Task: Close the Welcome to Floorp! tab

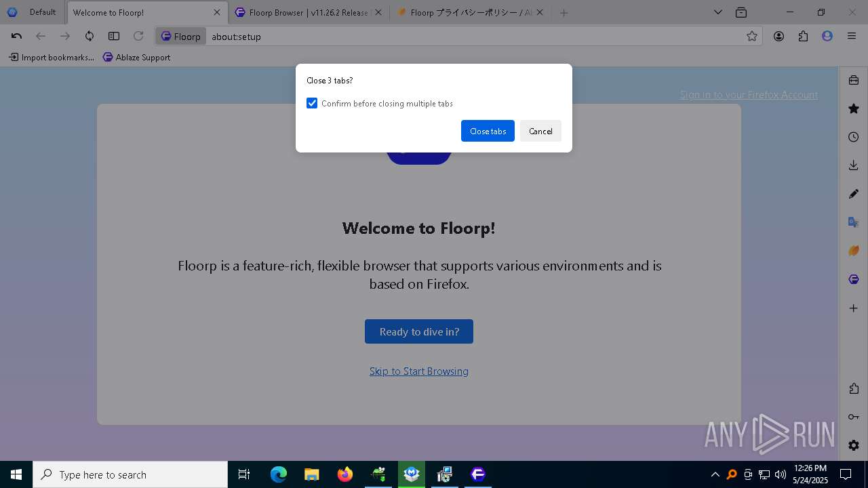Action: (x=217, y=12)
